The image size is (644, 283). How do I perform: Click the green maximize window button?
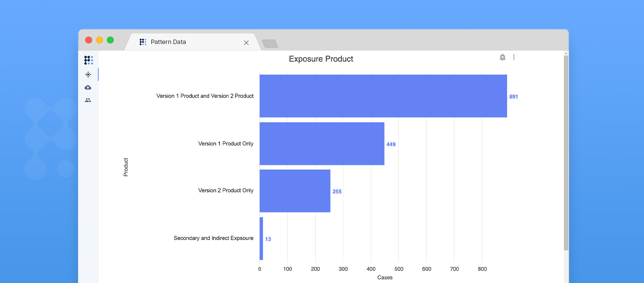point(110,40)
